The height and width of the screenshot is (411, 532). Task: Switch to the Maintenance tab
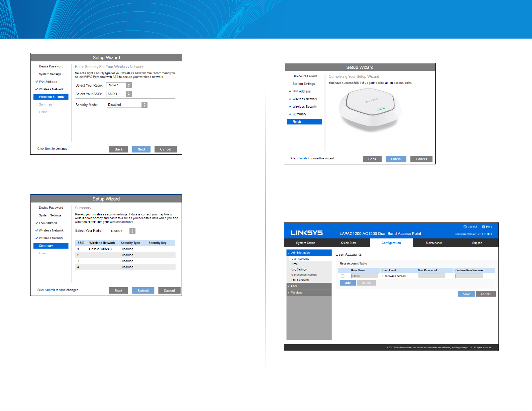[x=434, y=243]
